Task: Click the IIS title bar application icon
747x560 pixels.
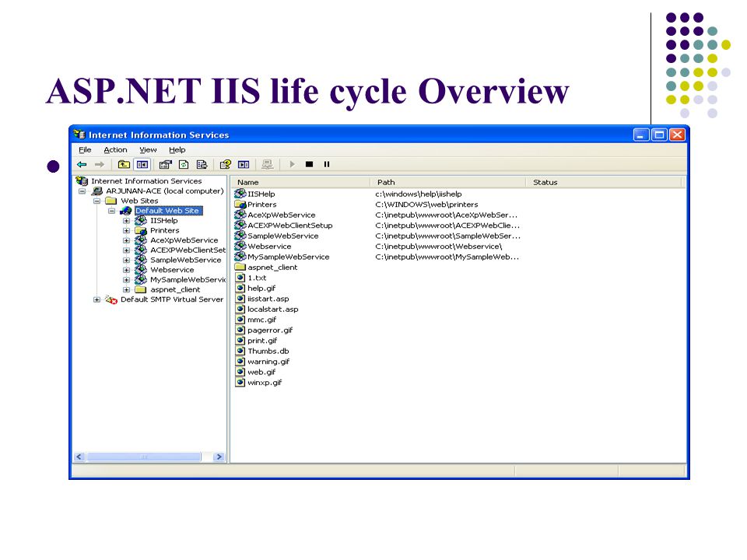Action: pos(79,135)
